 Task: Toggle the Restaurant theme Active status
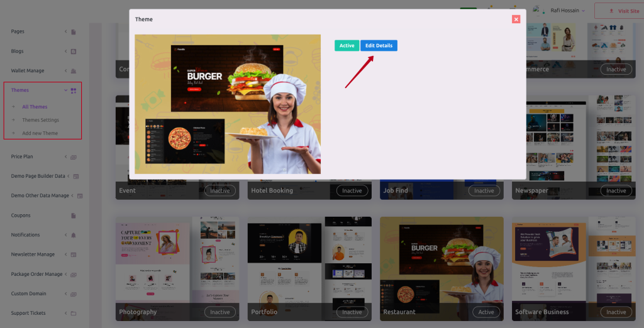coord(486,312)
